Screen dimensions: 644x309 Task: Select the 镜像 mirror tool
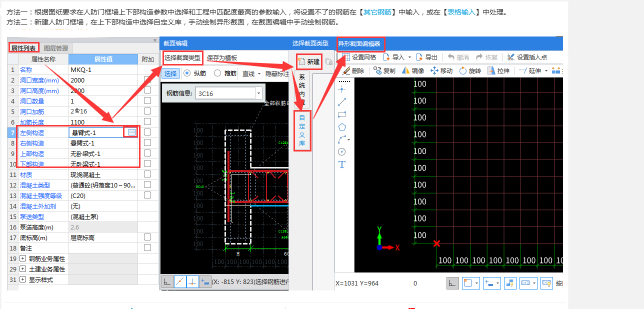412,71
